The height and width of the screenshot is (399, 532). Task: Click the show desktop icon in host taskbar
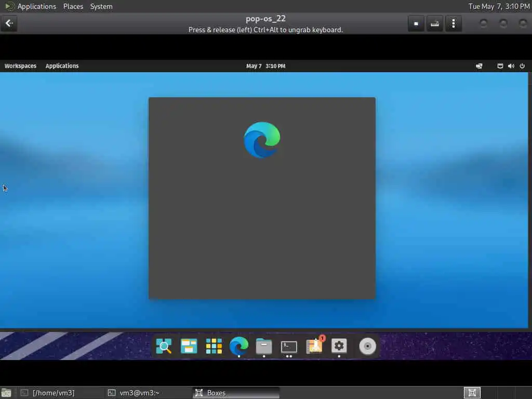tap(6, 393)
